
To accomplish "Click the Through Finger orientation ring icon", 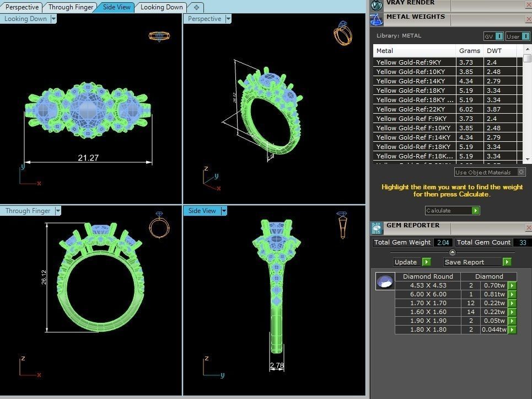I will pos(159,225).
